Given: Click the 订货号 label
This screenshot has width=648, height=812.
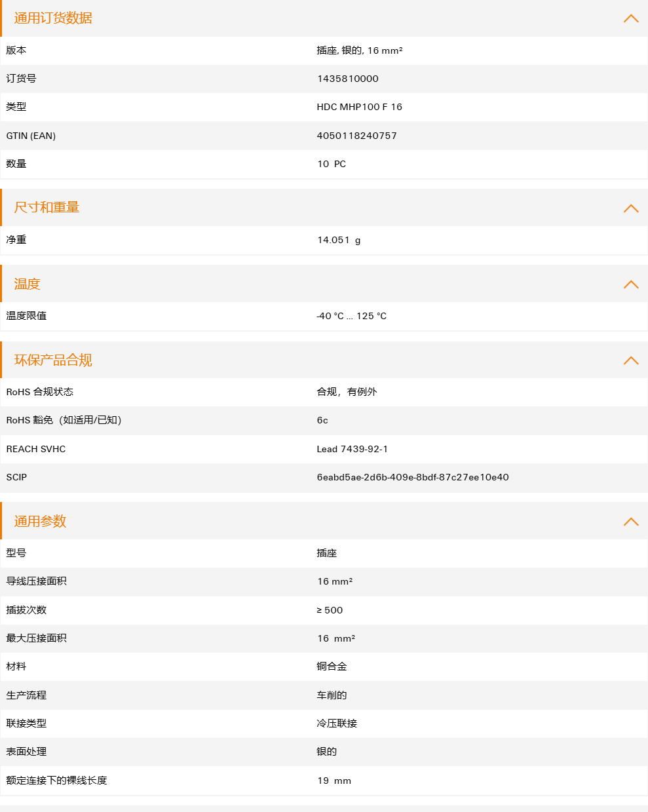Looking at the screenshot, I should (21, 79).
